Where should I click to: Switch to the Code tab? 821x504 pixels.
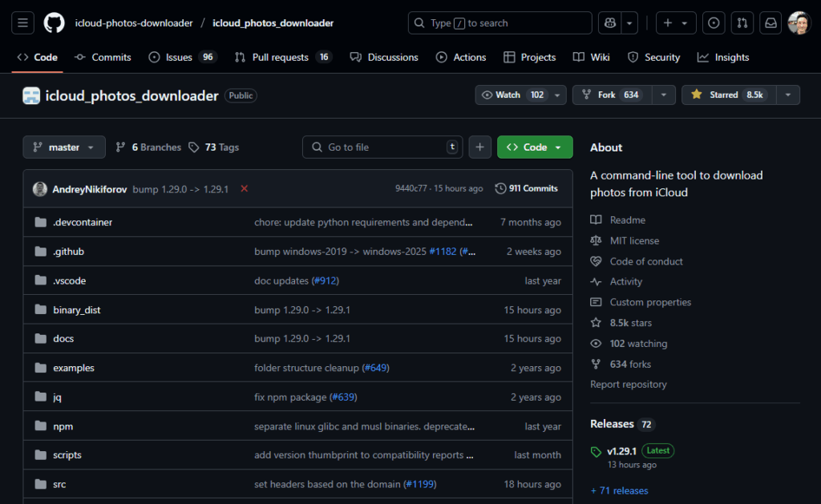click(37, 58)
